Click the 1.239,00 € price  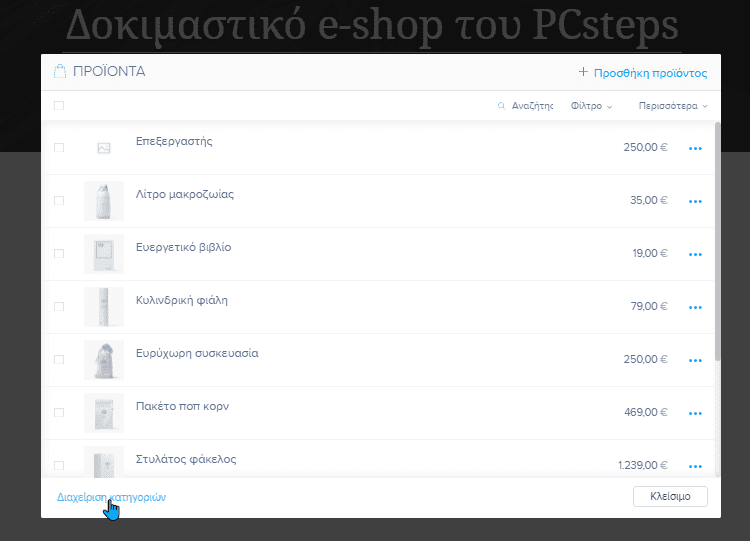click(x=643, y=465)
